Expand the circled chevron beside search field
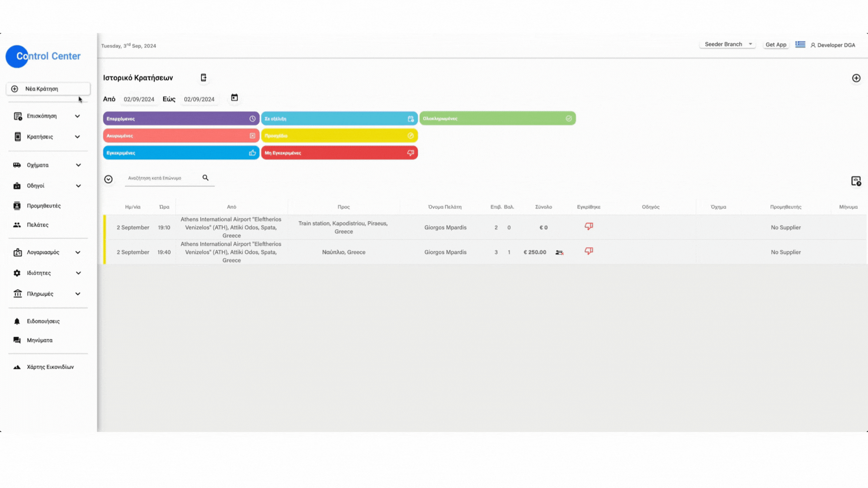This screenshot has height=488, width=868. [x=108, y=179]
